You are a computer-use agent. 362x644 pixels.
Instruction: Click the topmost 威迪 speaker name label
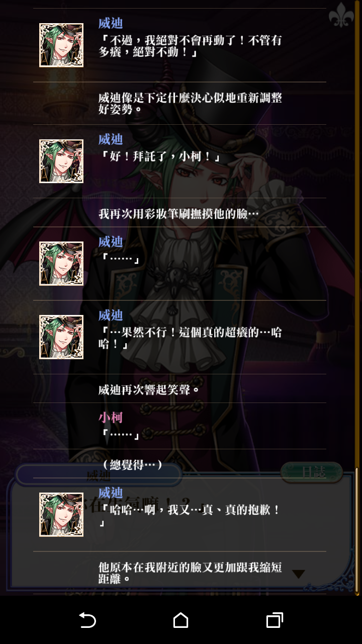(x=111, y=23)
